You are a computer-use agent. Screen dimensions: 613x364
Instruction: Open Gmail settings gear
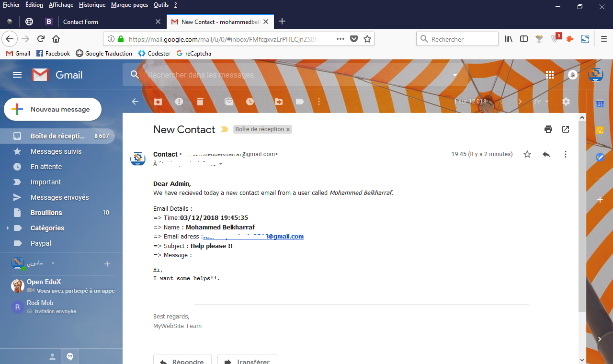pos(566,102)
